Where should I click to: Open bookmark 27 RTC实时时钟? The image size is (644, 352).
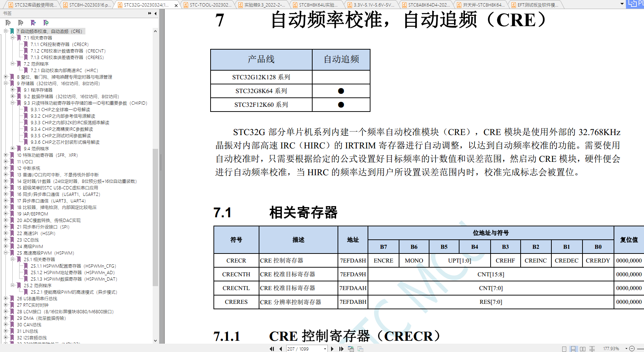click(x=33, y=305)
